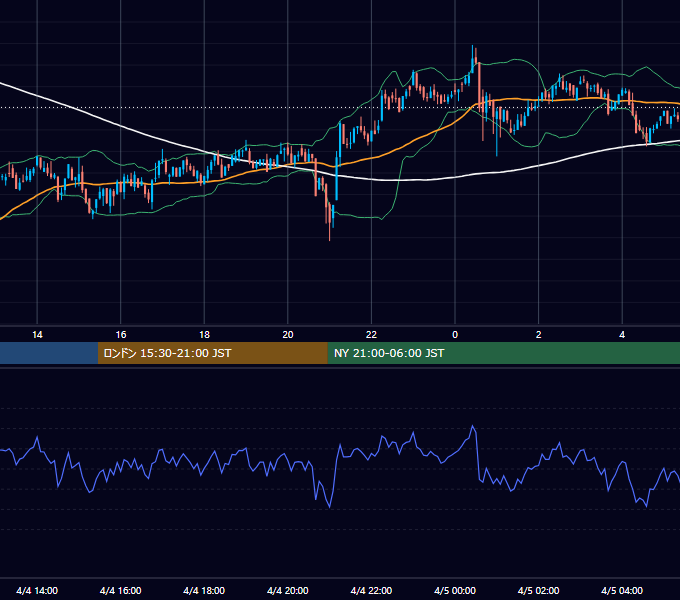Click the 2 hour label on the price chart axis

539,335
